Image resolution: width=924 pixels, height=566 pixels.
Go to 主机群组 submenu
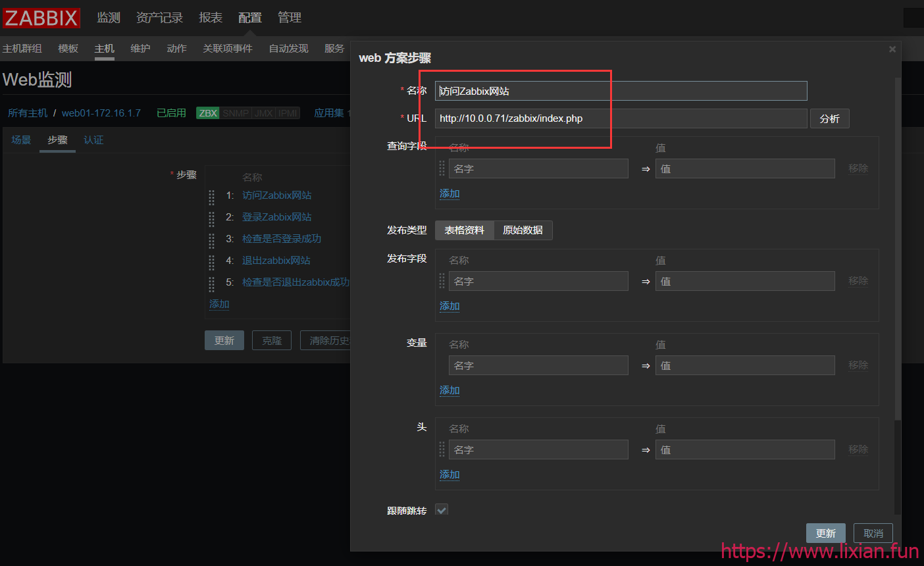pos(22,48)
